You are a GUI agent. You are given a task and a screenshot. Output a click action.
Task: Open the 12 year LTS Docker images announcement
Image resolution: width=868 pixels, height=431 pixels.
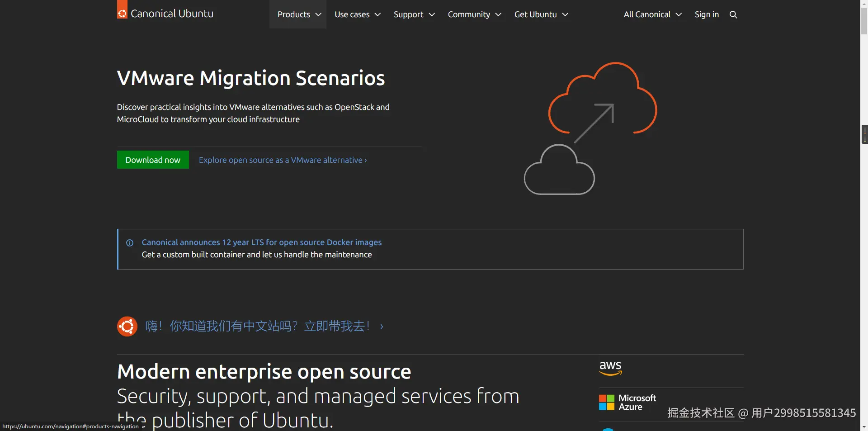pos(261,242)
